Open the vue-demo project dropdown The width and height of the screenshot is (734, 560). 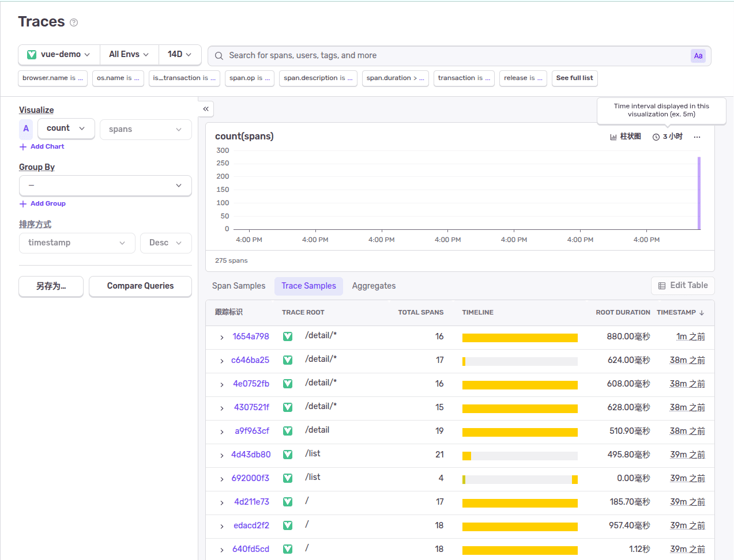point(59,55)
